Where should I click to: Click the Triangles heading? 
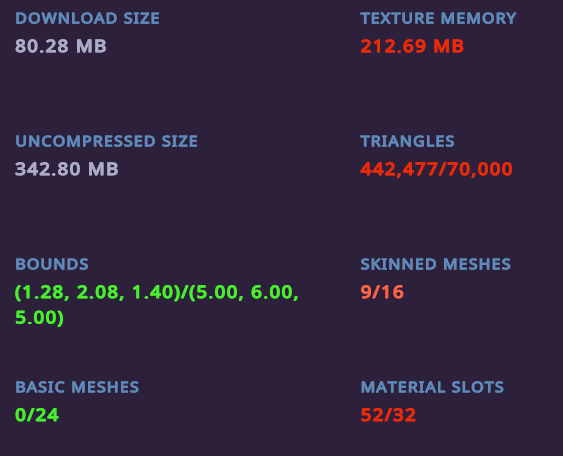pos(408,141)
